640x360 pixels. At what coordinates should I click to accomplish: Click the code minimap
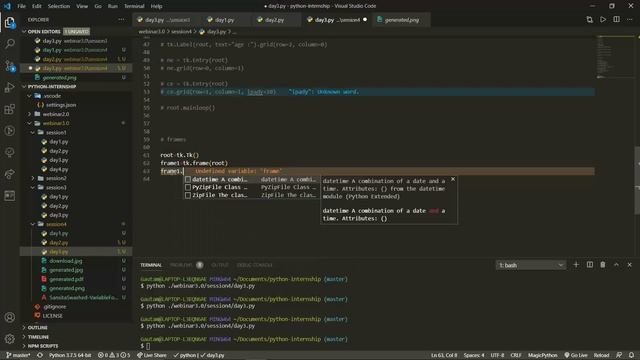tap(615, 57)
